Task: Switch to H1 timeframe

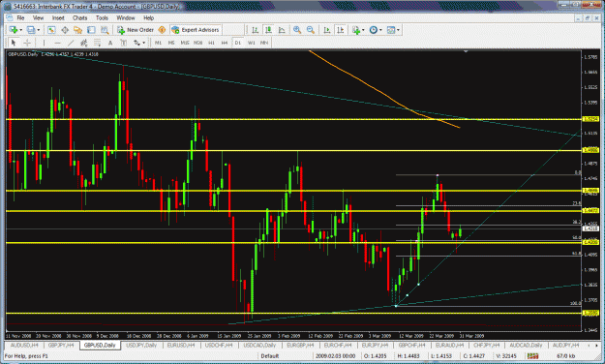Action: [211, 43]
